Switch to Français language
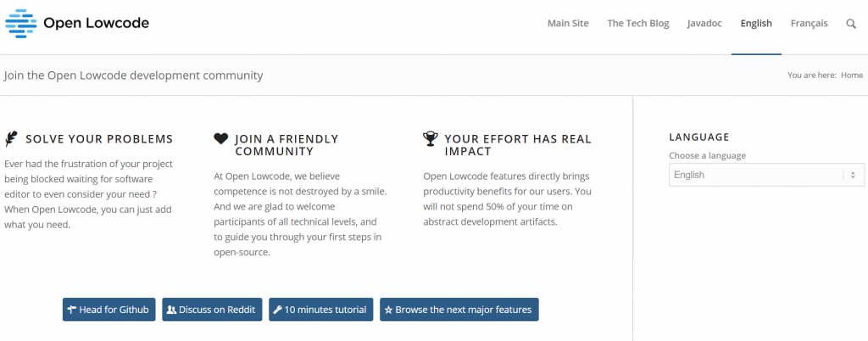The width and height of the screenshot is (868, 341). [x=809, y=23]
